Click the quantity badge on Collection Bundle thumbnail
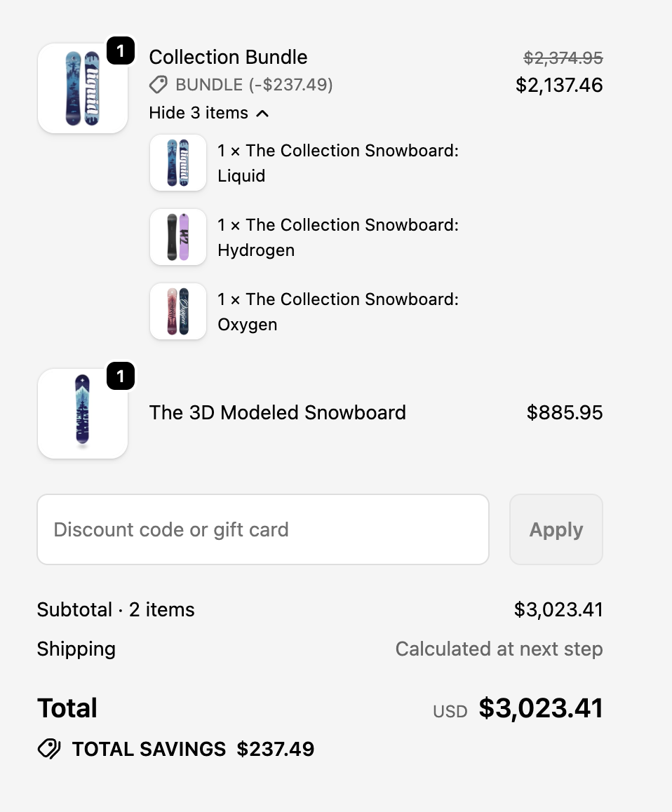The height and width of the screenshot is (812, 672). pos(119,51)
